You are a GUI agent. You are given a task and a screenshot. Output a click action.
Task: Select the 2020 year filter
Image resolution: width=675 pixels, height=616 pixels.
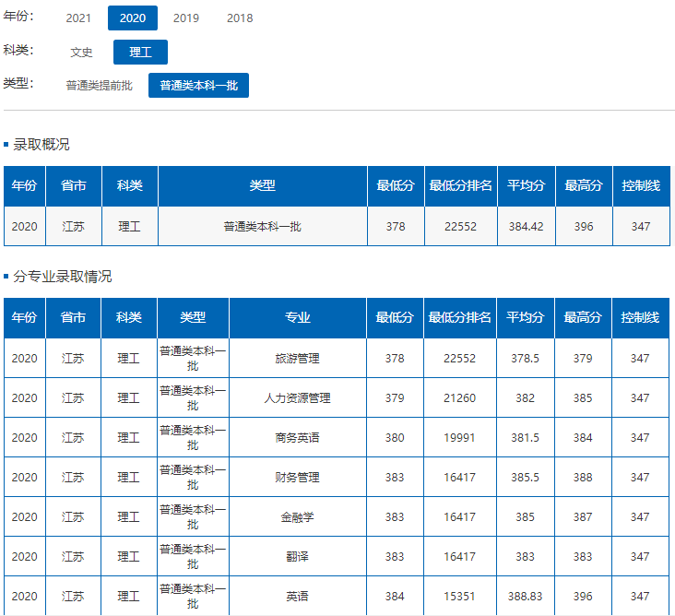pyautogui.click(x=132, y=18)
